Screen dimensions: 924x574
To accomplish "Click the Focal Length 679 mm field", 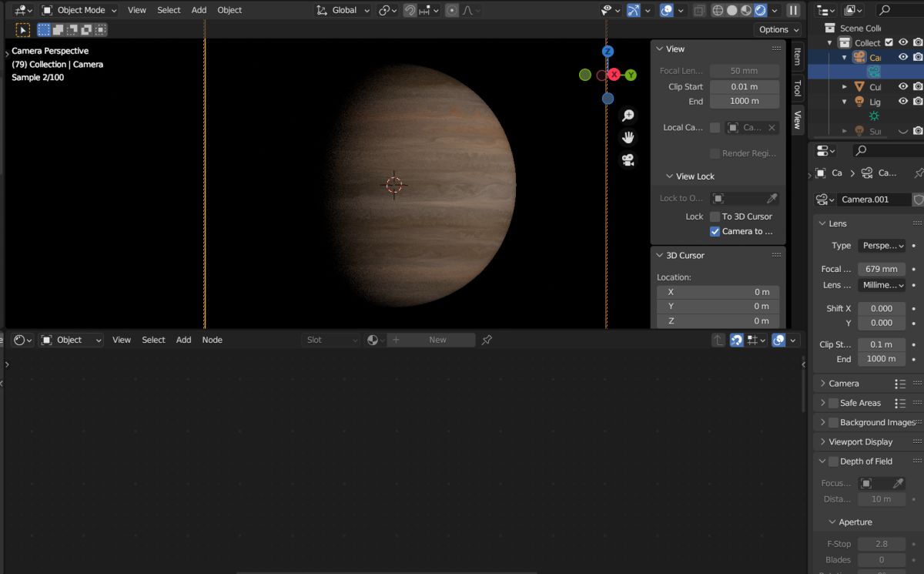I will coord(882,269).
